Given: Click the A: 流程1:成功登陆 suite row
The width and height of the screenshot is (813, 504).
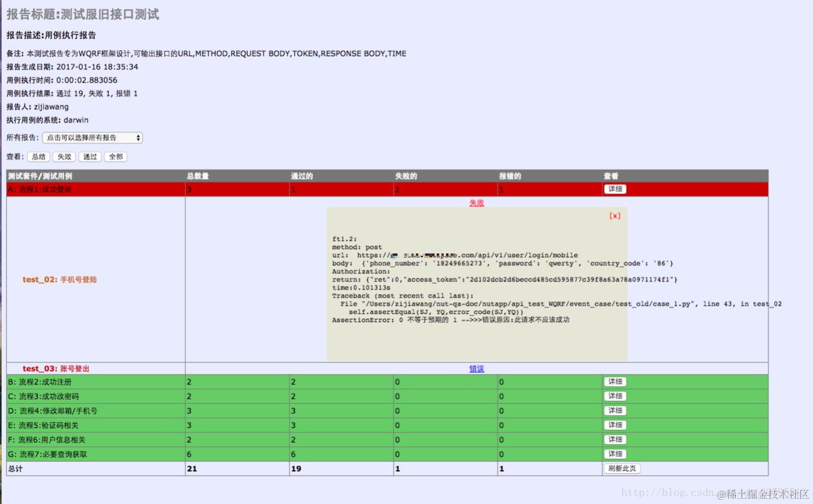Looking at the screenshot, I should (387, 189).
